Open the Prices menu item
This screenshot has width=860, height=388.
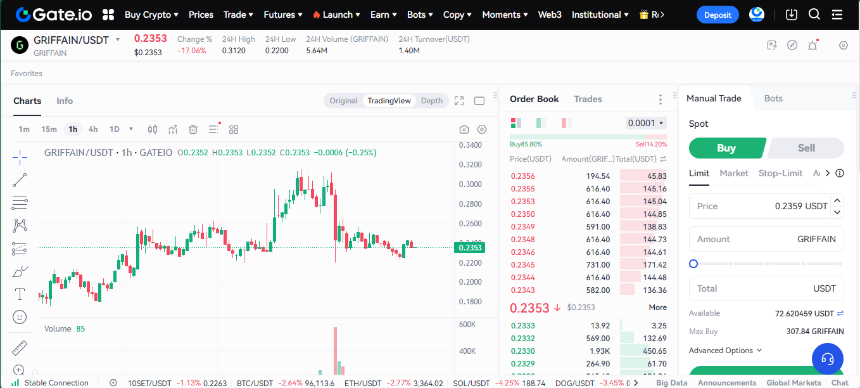pos(201,15)
